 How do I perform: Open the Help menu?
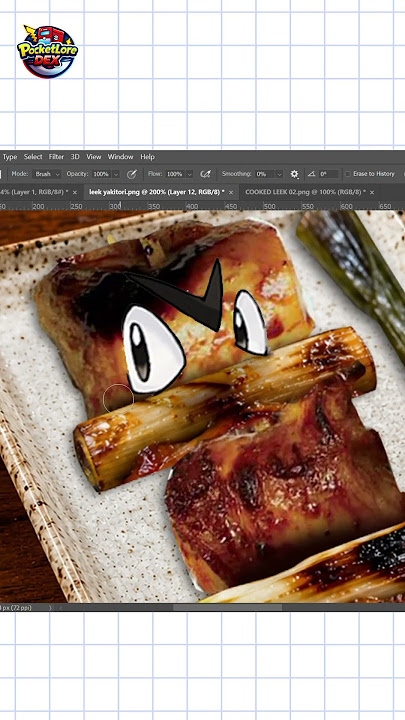(x=147, y=157)
